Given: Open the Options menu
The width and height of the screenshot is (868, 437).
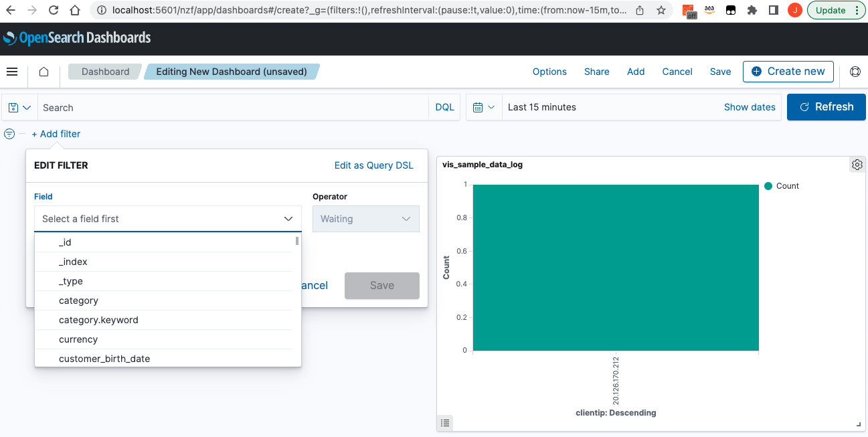Looking at the screenshot, I should [549, 72].
